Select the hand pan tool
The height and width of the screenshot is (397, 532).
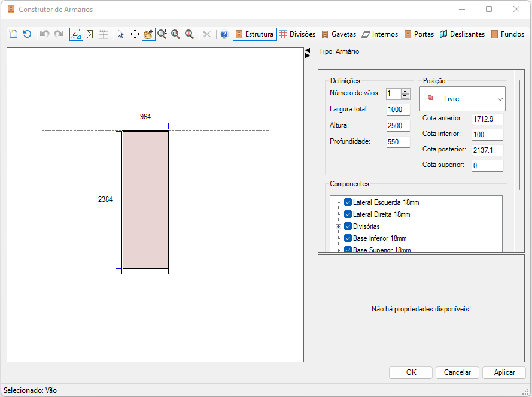click(148, 34)
